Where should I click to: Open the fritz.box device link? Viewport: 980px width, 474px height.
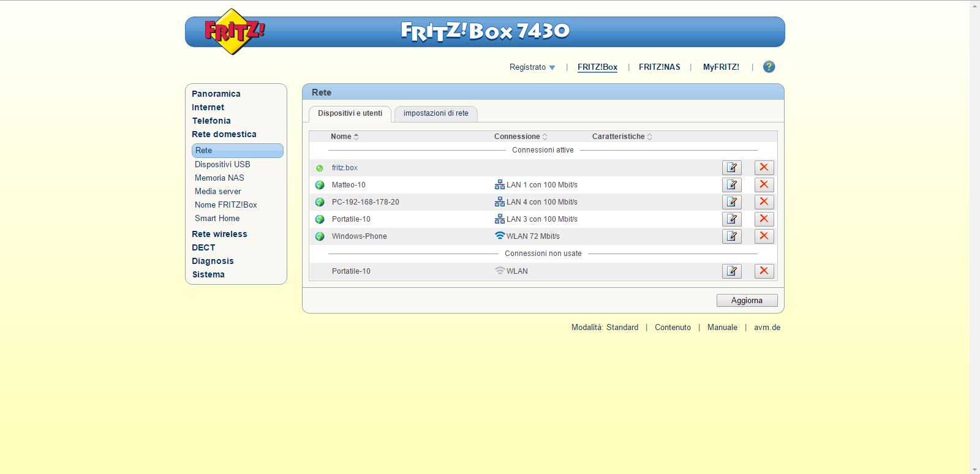344,168
